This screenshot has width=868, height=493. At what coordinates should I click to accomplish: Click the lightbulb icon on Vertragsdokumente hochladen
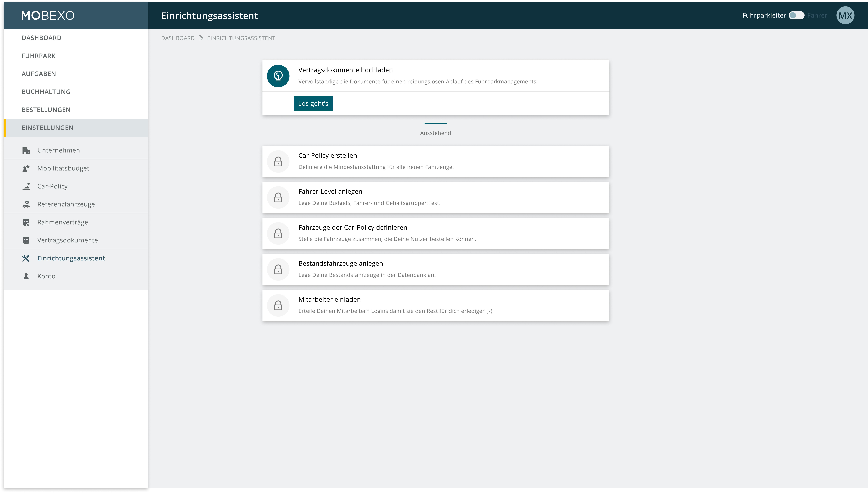coord(278,76)
